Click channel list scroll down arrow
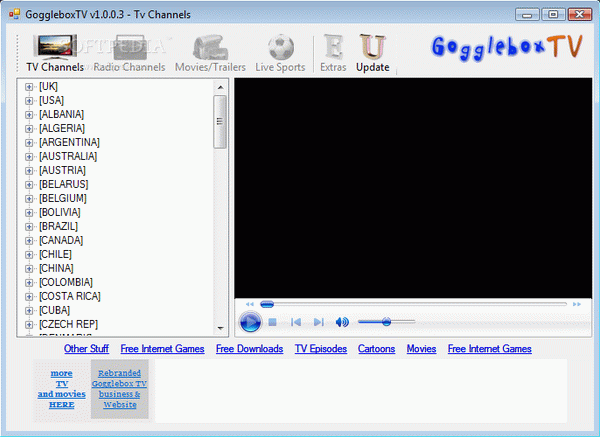The image size is (600, 437). click(x=220, y=328)
